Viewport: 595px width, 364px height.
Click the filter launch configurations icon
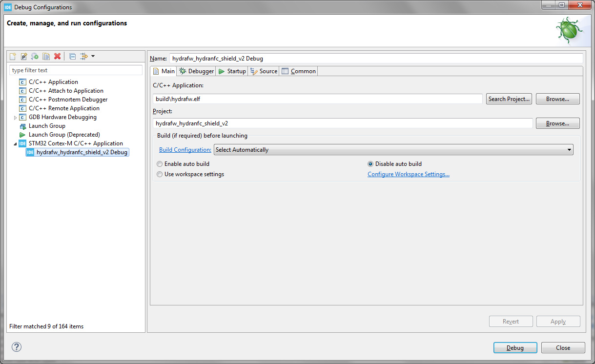click(x=84, y=57)
